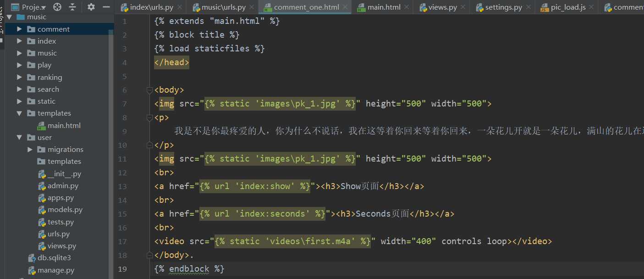Click the Chinese lyrics paragraph on line 9

pos(409,131)
